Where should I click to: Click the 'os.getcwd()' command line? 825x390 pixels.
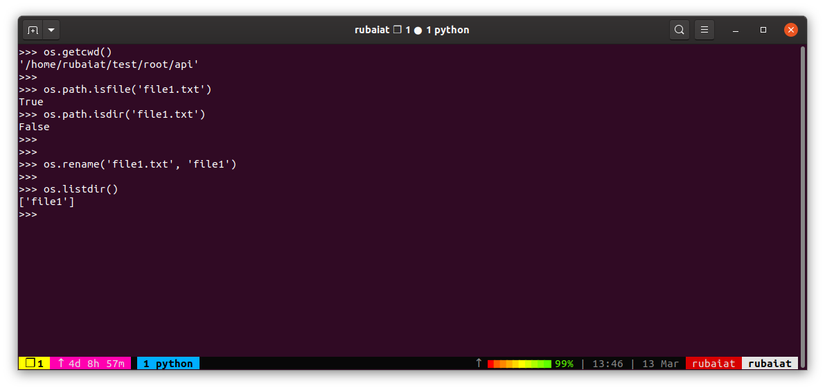coord(65,52)
